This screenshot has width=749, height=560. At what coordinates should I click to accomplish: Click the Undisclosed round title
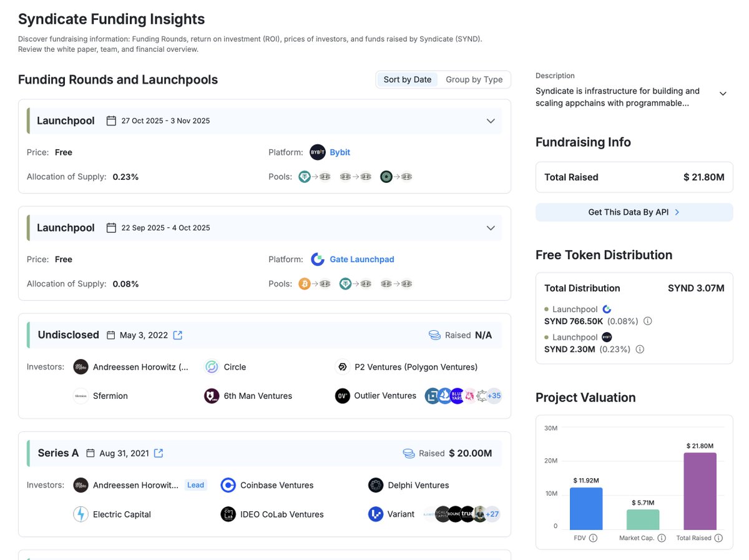pos(69,335)
